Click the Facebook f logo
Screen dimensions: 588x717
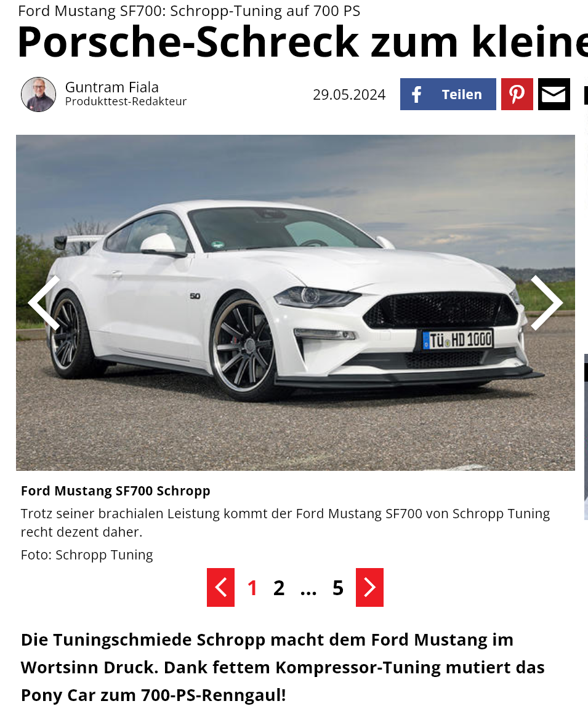point(416,94)
